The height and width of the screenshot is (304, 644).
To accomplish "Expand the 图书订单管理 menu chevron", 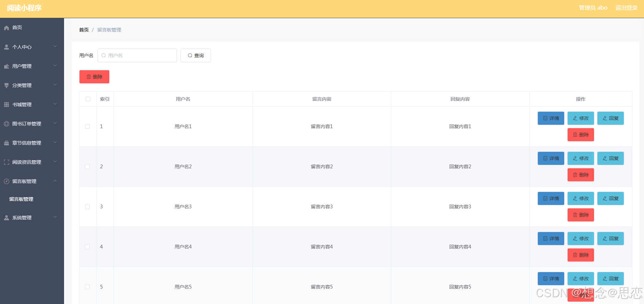I will [55, 123].
